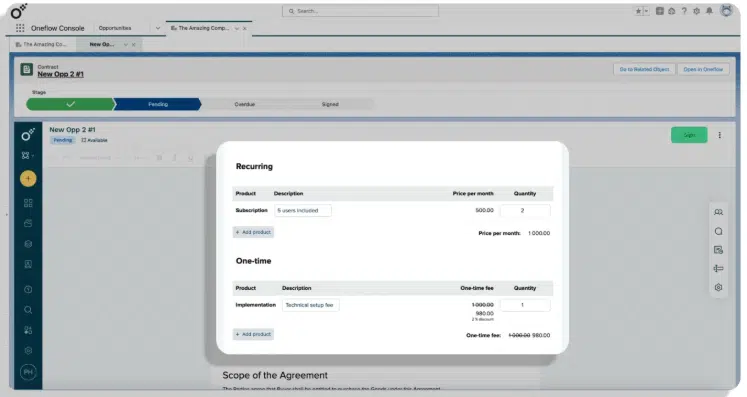This screenshot has width=747, height=397.
Task: Click the green Contract record icon
Action: pos(27,70)
